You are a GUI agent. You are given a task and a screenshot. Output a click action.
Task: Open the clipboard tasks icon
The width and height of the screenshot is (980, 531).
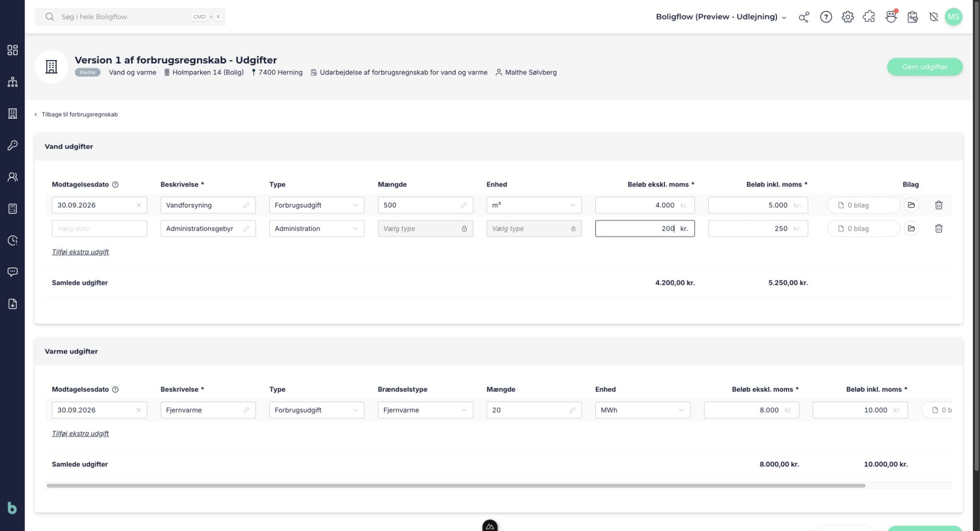click(912, 17)
